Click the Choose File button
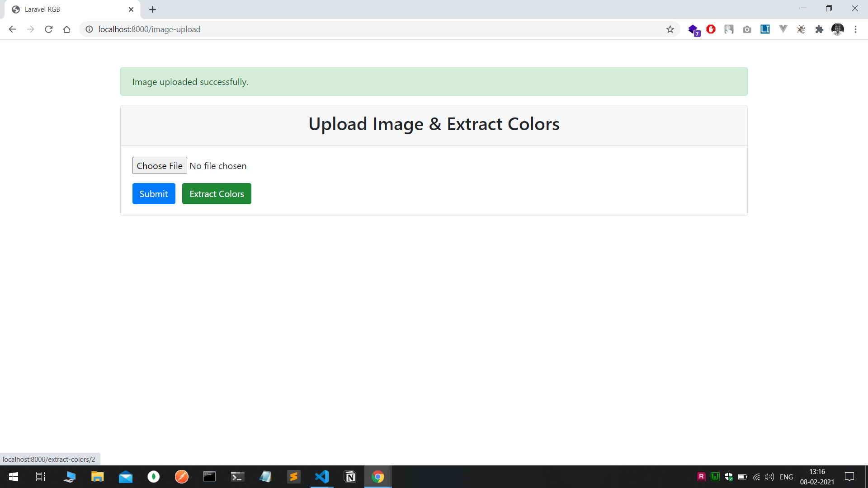868x488 pixels. (x=160, y=166)
